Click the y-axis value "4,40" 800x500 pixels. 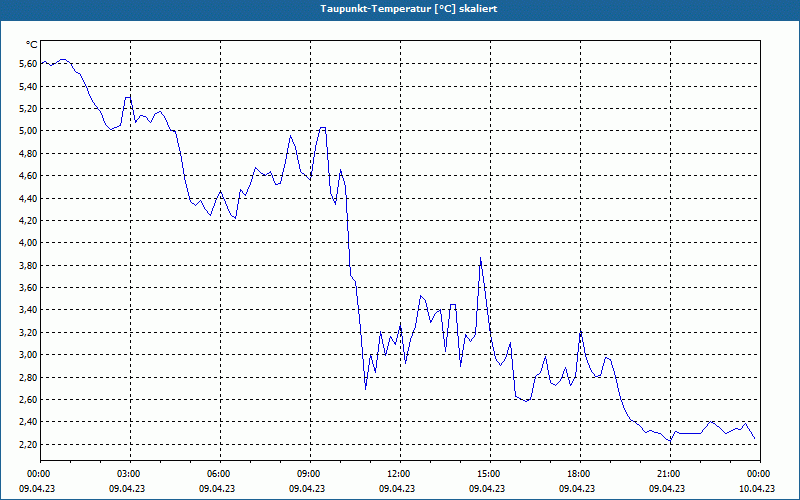point(29,198)
